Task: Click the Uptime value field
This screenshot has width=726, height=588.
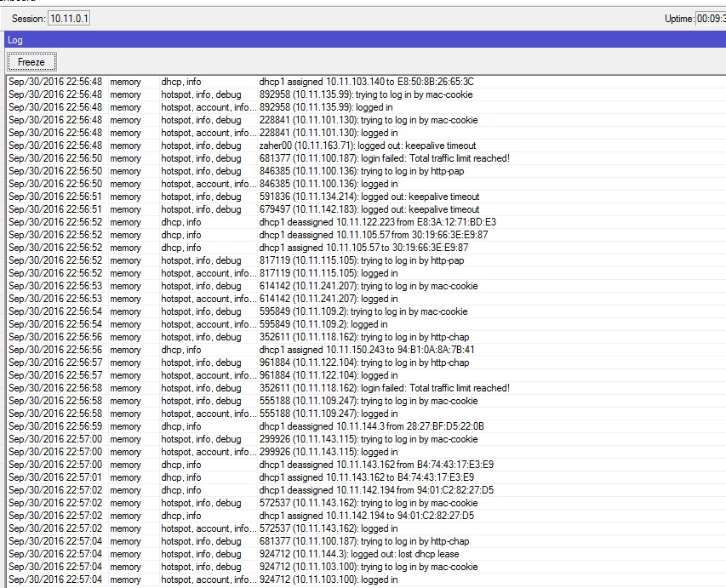Action: (x=711, y=19)
